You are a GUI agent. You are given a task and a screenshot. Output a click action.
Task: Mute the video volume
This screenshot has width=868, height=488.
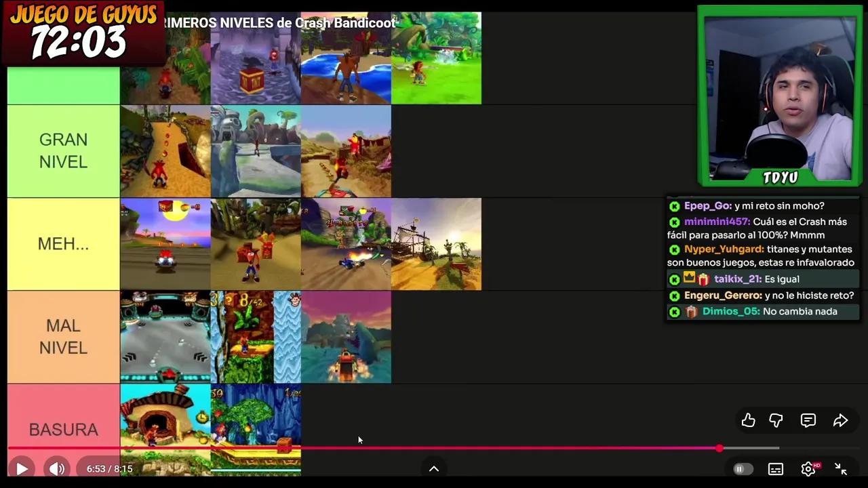pyautogui.click(x=57, y=468)
